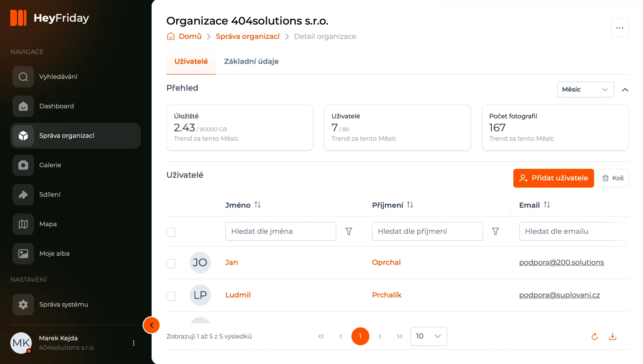Open the Dashboard home icon
The image size is (643, 364).
(23, 106)
